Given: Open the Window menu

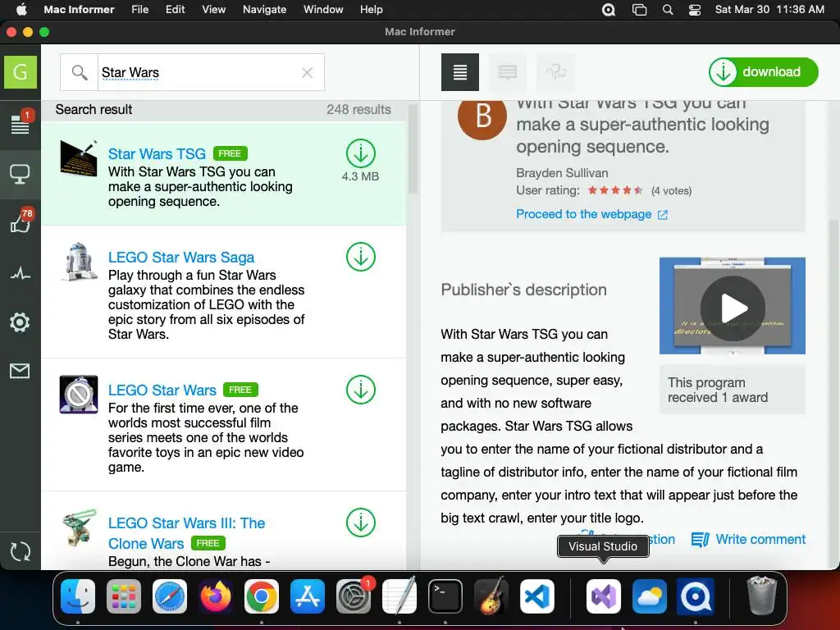Looking at the screenshot, I should point(323,10).
